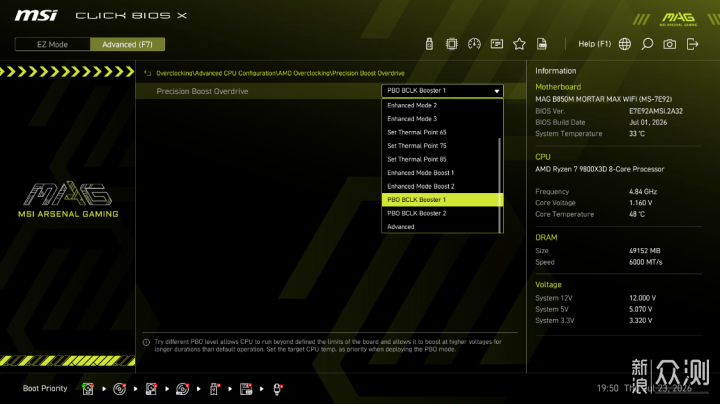Select PBO BCLK Booster 2 option
Screen dimensions: 720x404
pos(440,213)
